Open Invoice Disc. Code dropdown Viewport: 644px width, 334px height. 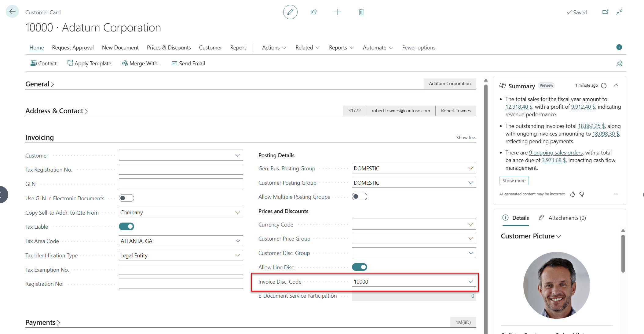coord(470,281)
